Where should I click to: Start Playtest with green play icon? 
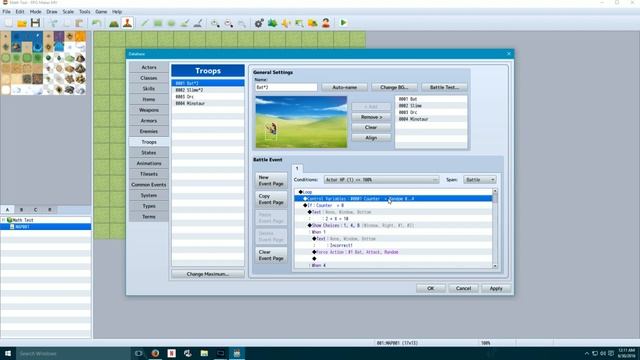click(x=343, y=23)
